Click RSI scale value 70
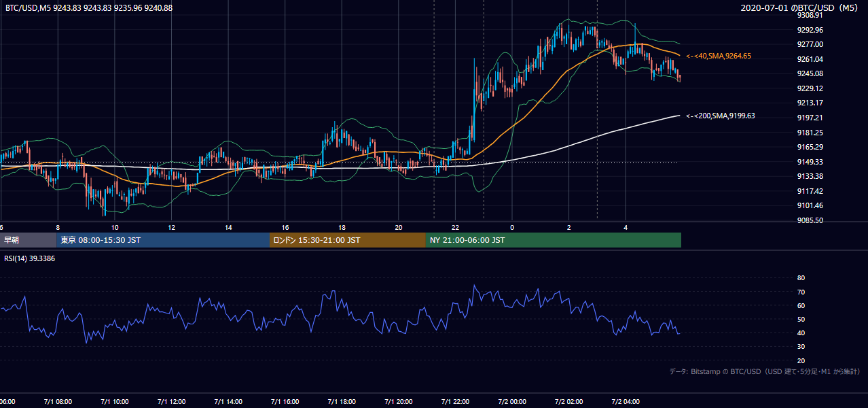 point(801,292)
